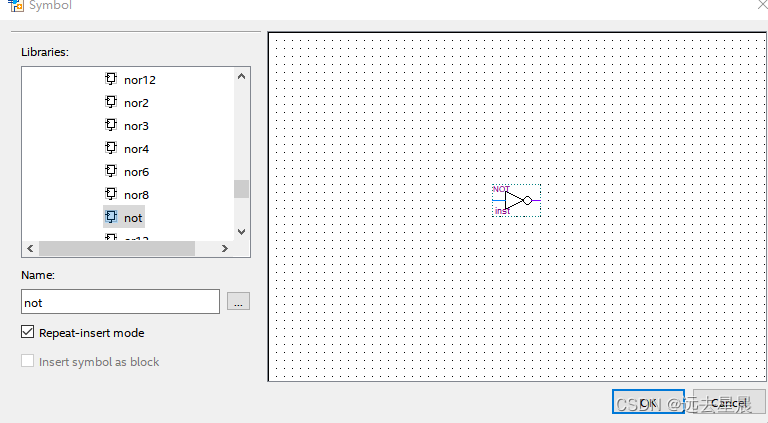768x423 pixels.
Task: Click the Libraries list scroll left arrow
Action: pyautogui.click(x=30, y=249)
